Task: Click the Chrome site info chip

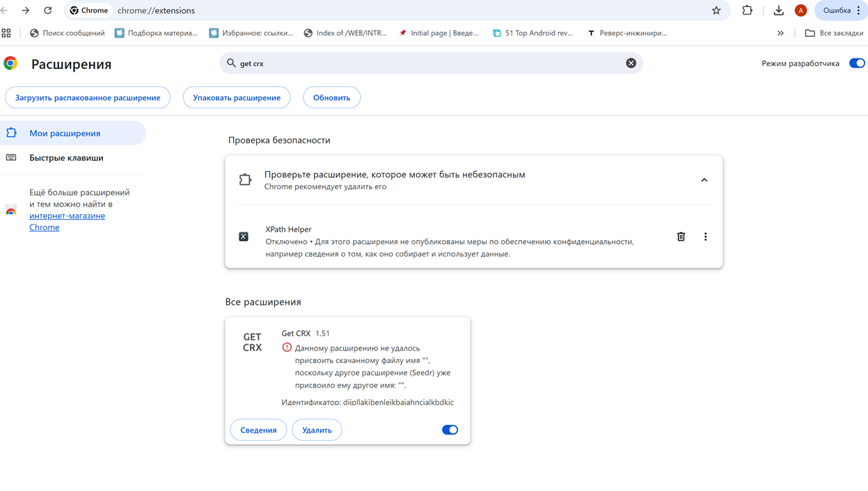Action: tap(90, 10)
